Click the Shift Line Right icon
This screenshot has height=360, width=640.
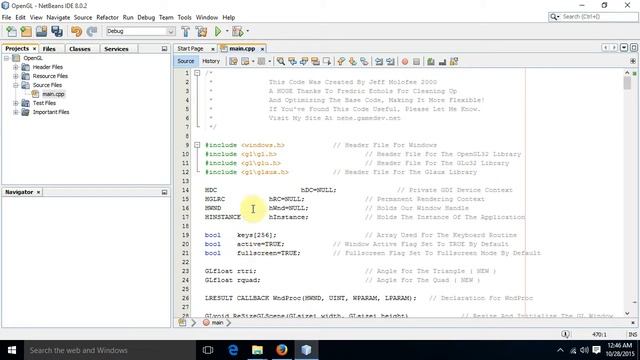[391, 61]
